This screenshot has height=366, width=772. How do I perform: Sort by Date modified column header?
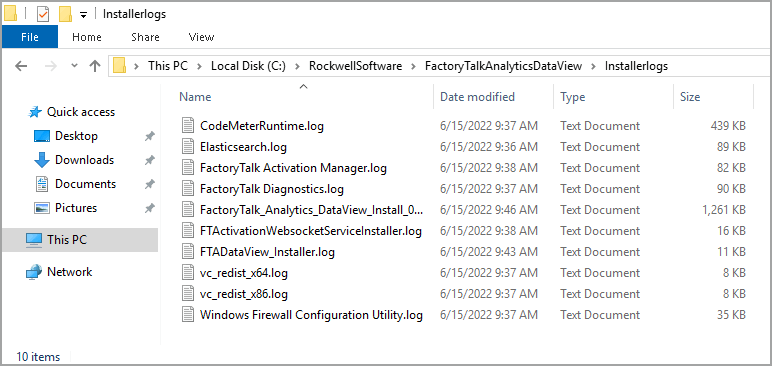point(477,97)
